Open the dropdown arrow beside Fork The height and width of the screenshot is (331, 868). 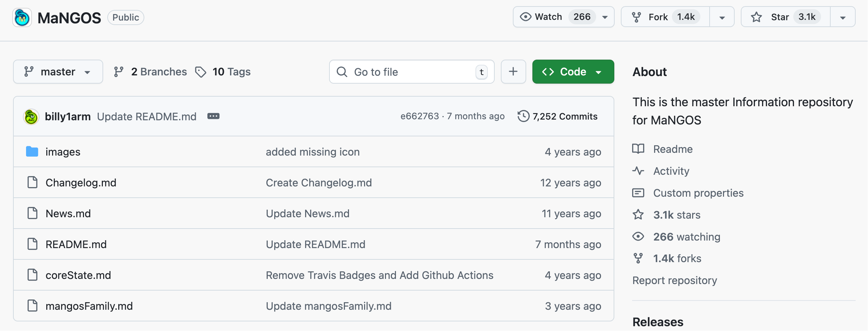tap(722, 17)
